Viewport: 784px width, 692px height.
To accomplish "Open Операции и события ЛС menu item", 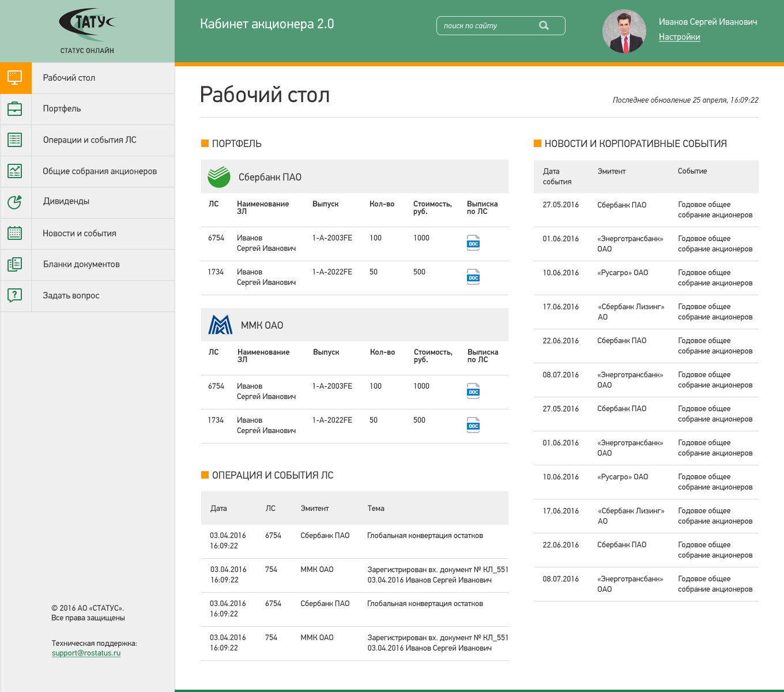I will (88, 140).
